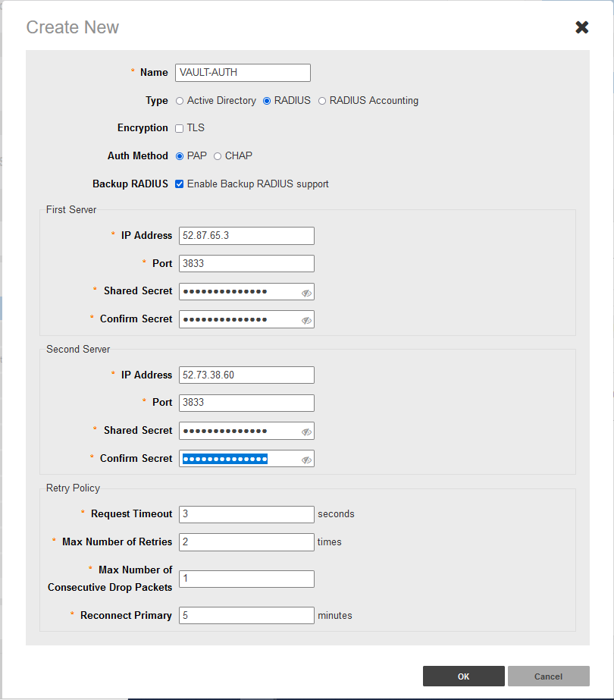Switch auth method to CHAP
Screen dimensions: 614x700
(x=218, y=156)
